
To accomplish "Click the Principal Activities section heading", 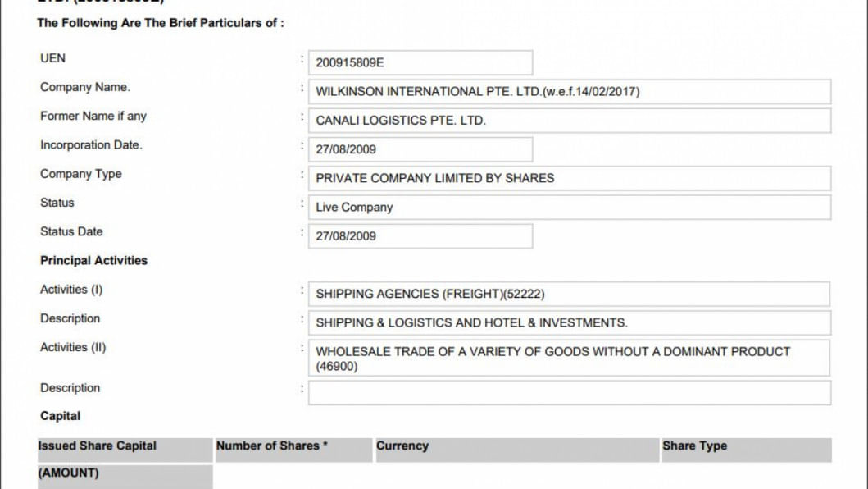I will [x=93, y=261].
